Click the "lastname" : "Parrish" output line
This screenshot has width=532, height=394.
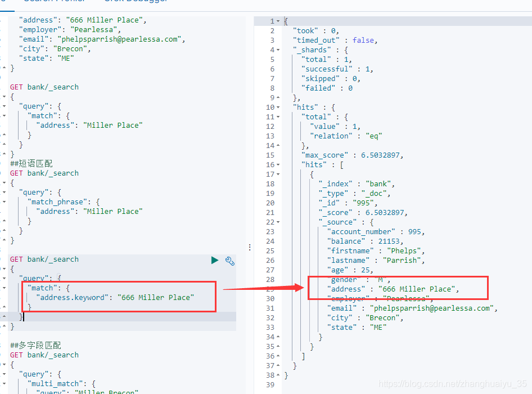click(376, 260)
